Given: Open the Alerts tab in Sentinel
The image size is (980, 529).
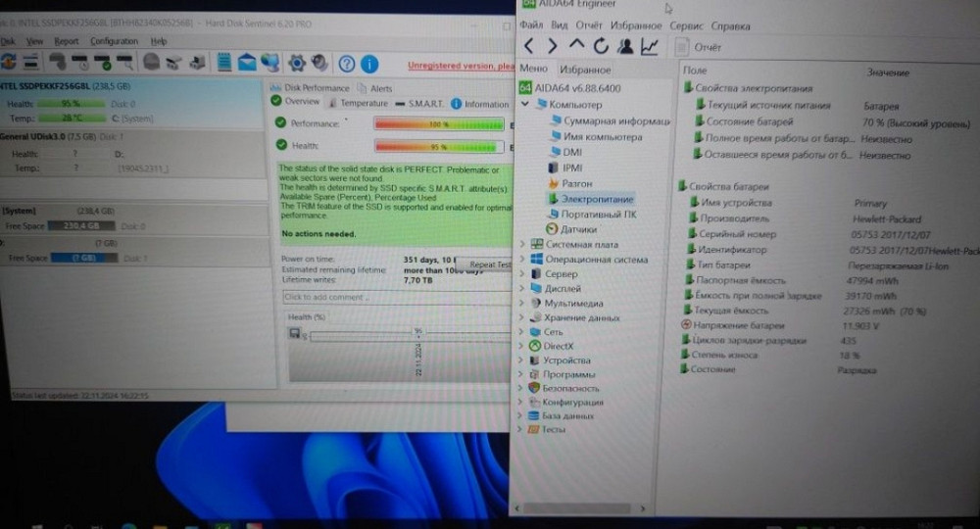Looking at the screenshot, I should pos(375,89).
